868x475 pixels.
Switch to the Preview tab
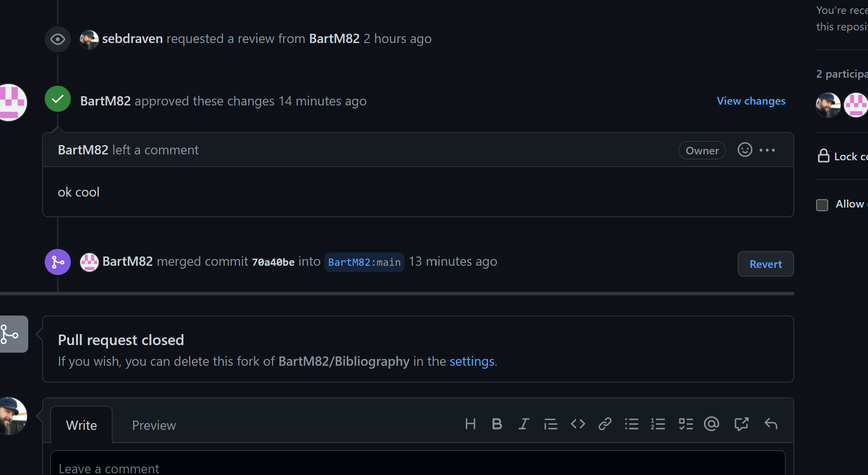154,425
